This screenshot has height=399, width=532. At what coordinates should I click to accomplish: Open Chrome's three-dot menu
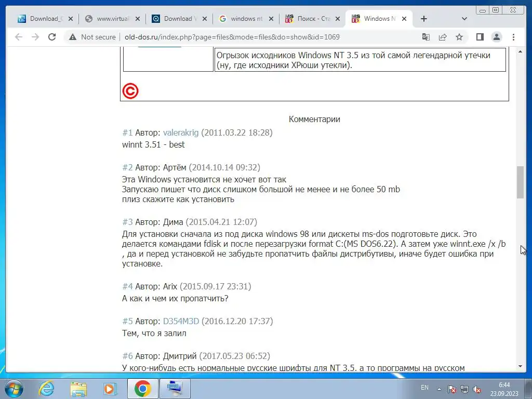(x=513, y=37)
